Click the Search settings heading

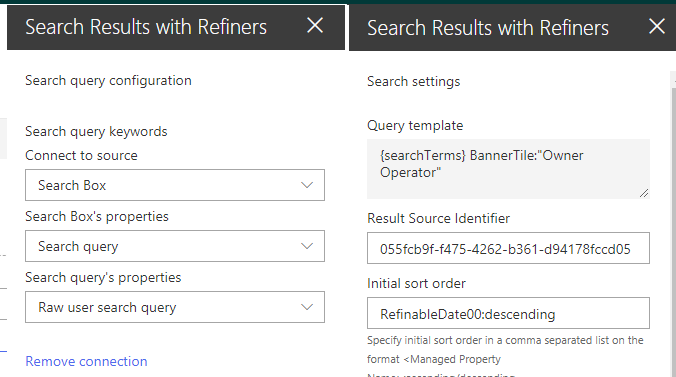point(413,82)
